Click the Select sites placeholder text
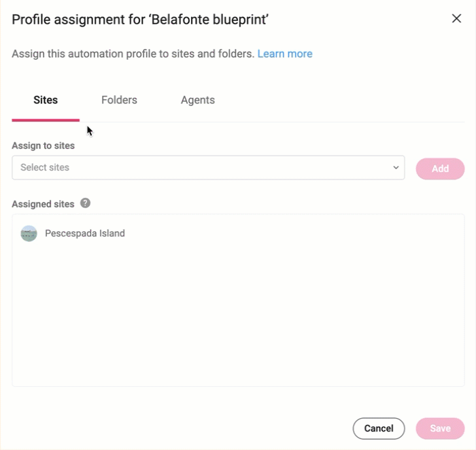The image size is (476, 450). point(45,167)
